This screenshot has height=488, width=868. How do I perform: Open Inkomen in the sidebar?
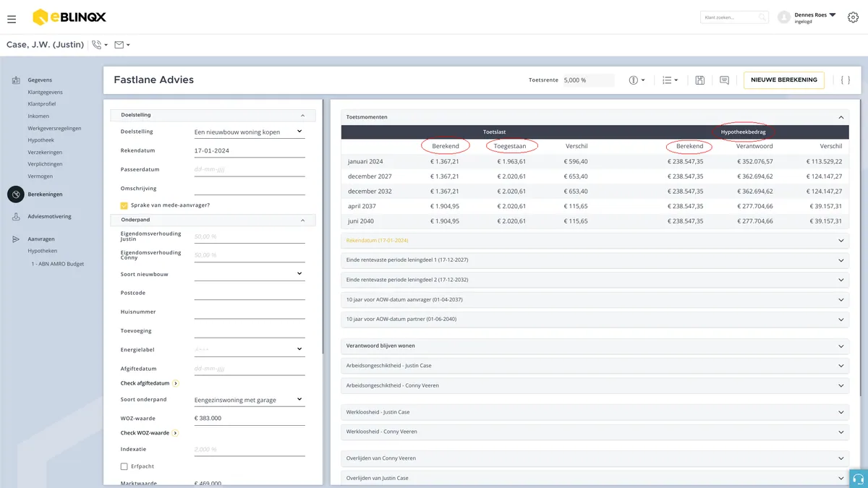tap(38, 116)
